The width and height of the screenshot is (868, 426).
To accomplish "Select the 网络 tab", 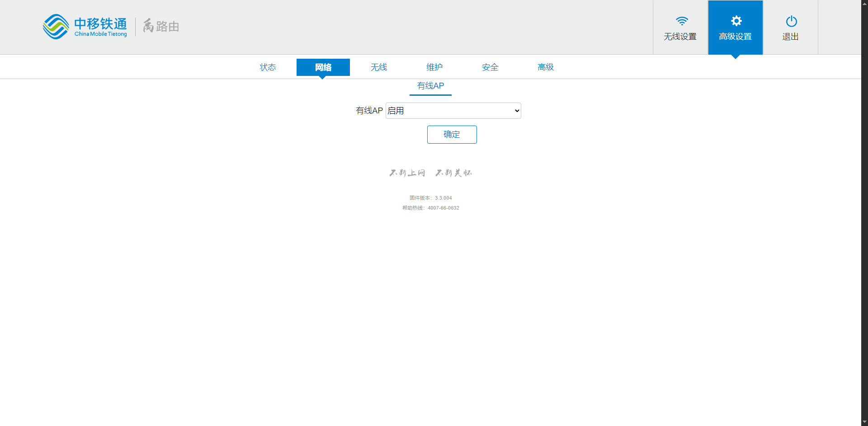I will pyautogui.click(x=323, y=67).
